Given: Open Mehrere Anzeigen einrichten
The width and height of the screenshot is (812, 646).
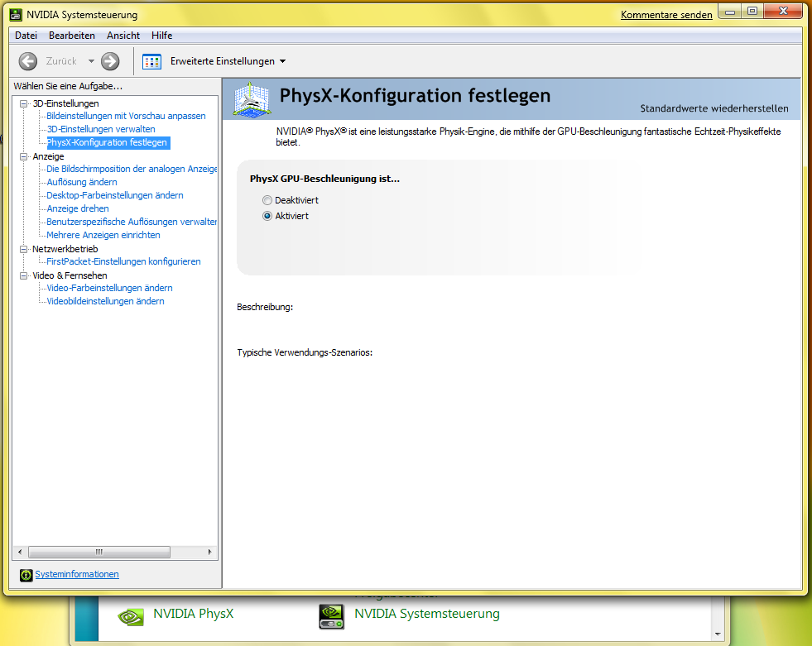Looking at the screenshot, I should coord(103,235).
